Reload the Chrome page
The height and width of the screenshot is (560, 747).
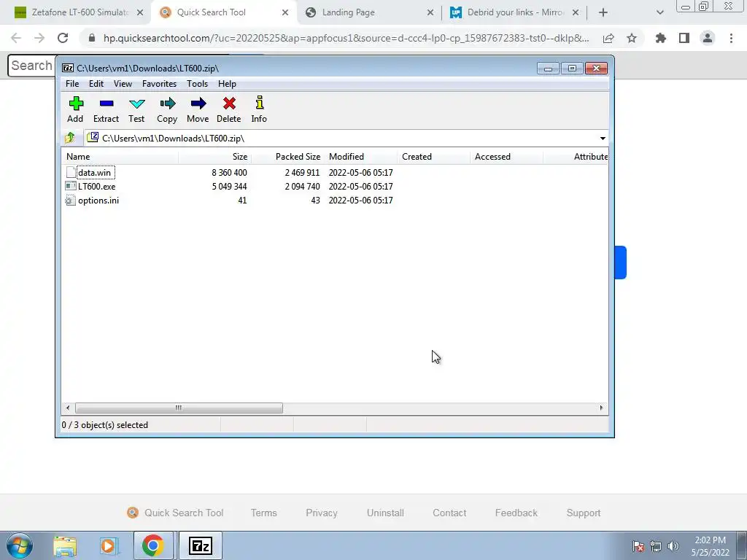point(63,38)
